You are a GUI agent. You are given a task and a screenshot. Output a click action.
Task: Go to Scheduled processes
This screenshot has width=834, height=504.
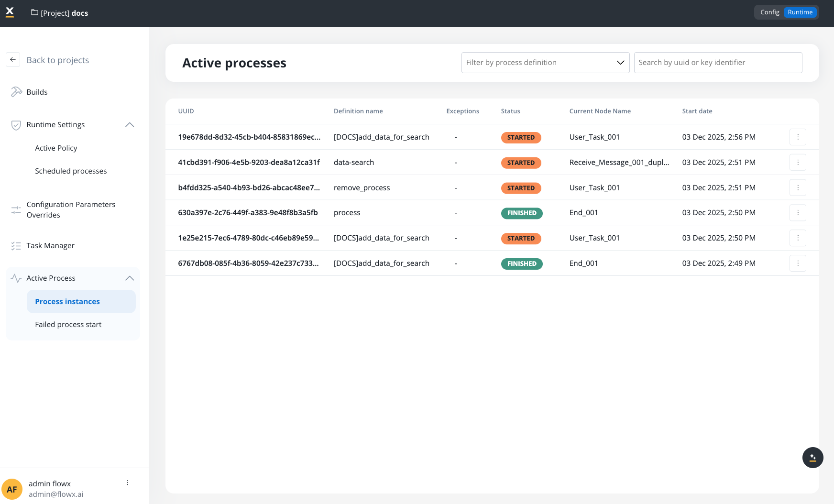[71, 171]
